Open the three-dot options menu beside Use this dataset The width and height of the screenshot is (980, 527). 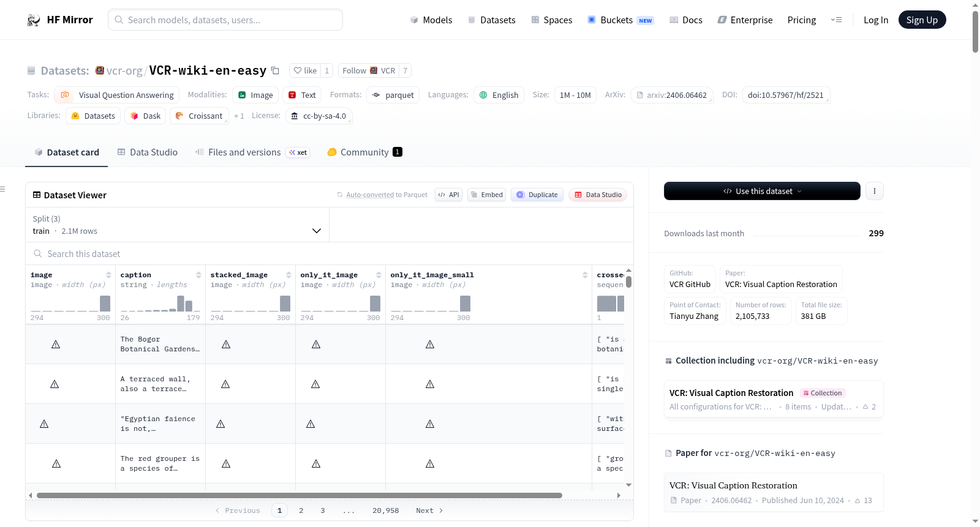875,191
